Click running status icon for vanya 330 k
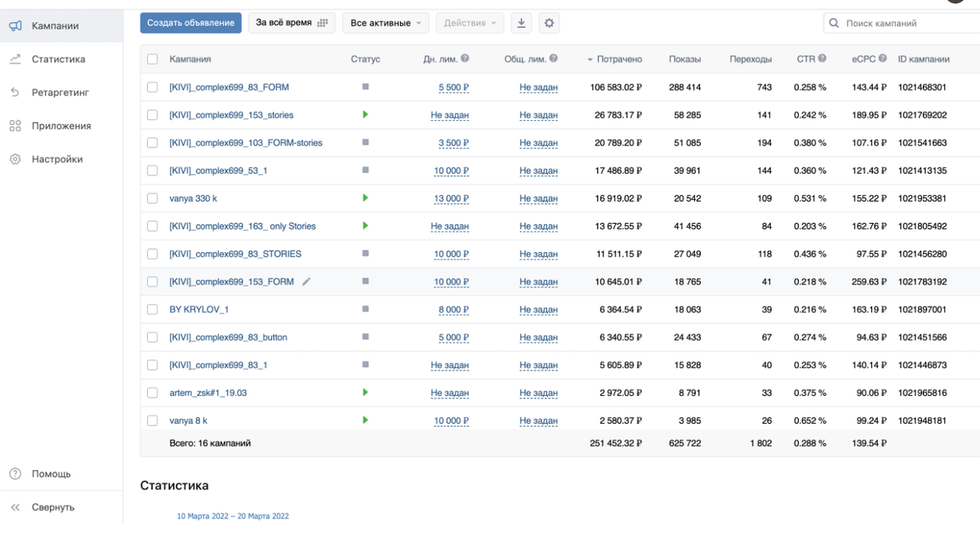The height and width of the screenshot is (533, 980). (365, 198)
